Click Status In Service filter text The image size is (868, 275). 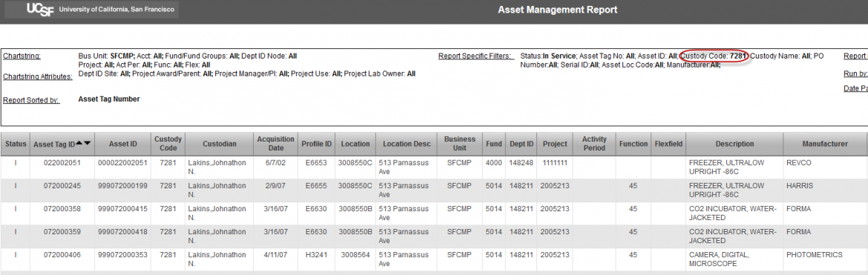[x=548, y=56]
